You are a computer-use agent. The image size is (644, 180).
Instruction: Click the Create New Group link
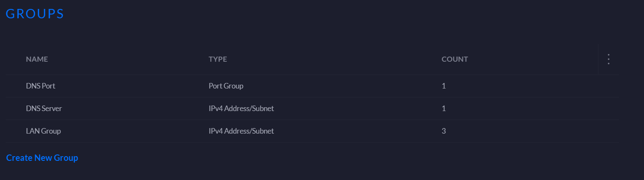click(42, 158)
